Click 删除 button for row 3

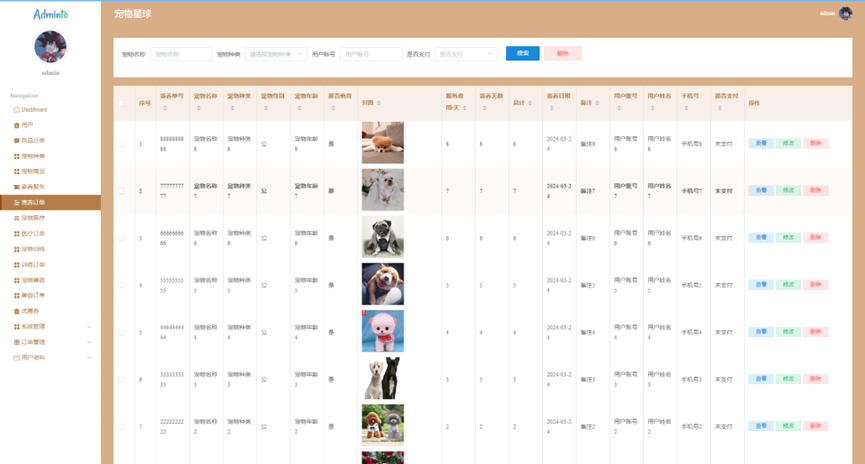tap(815, 237)
